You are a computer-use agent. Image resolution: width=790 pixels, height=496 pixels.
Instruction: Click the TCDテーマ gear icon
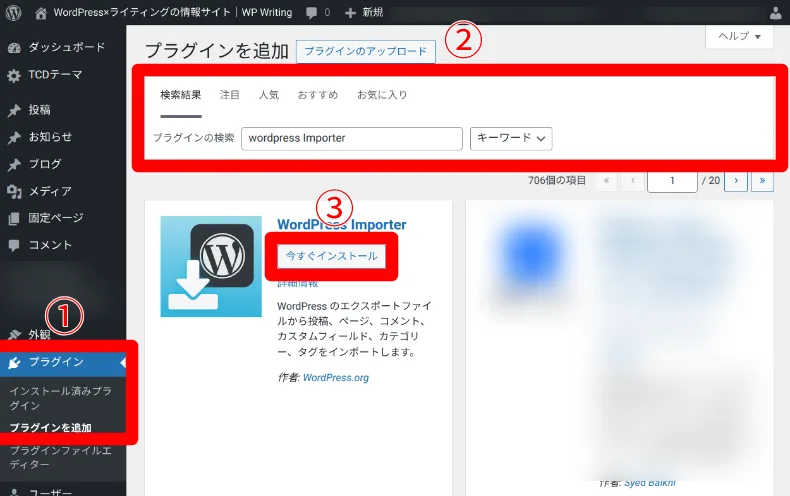(x=14, y=76)
